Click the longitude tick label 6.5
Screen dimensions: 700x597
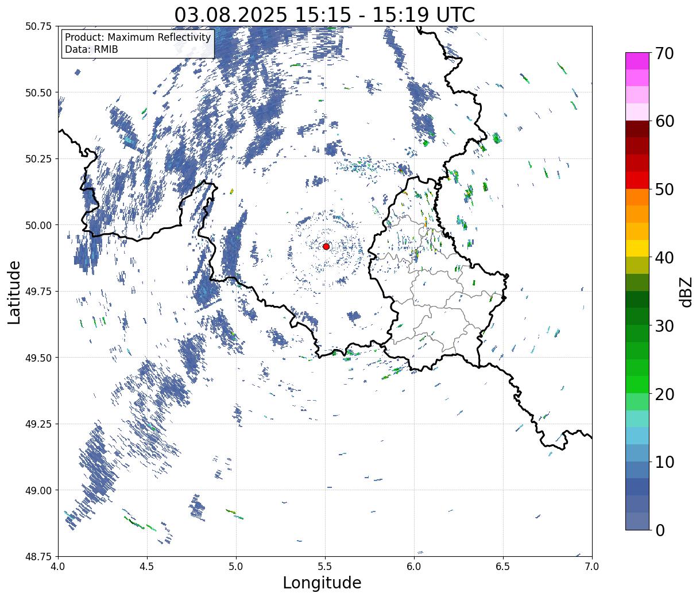tap(503, 567)
